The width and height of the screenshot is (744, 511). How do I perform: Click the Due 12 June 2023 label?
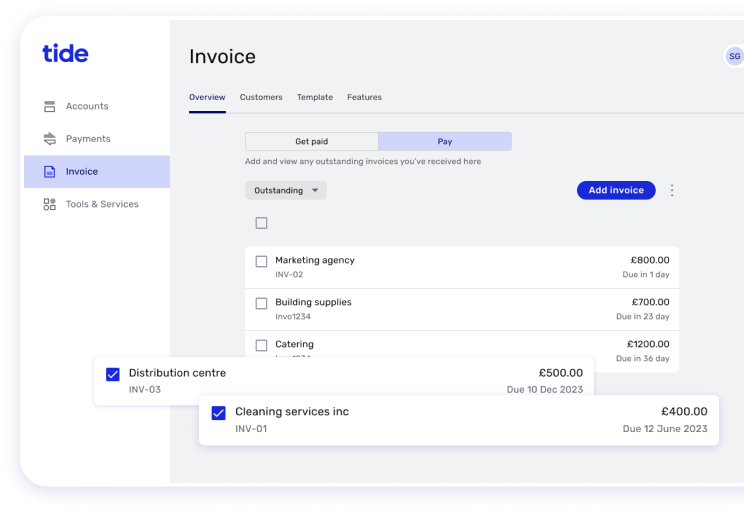(665, 429)
